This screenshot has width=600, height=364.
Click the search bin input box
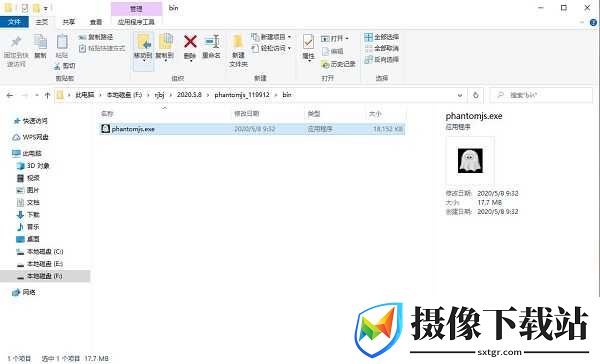tap(541, 95)
